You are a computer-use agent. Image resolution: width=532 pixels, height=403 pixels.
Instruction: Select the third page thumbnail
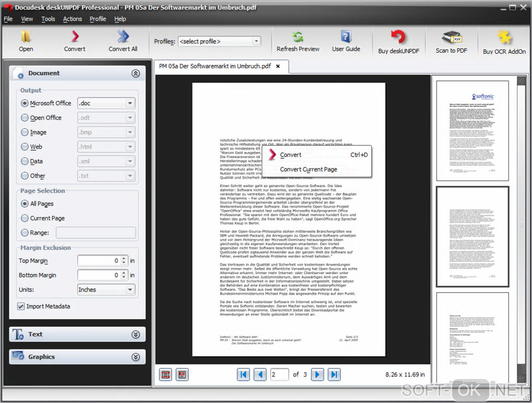point(473,338)
